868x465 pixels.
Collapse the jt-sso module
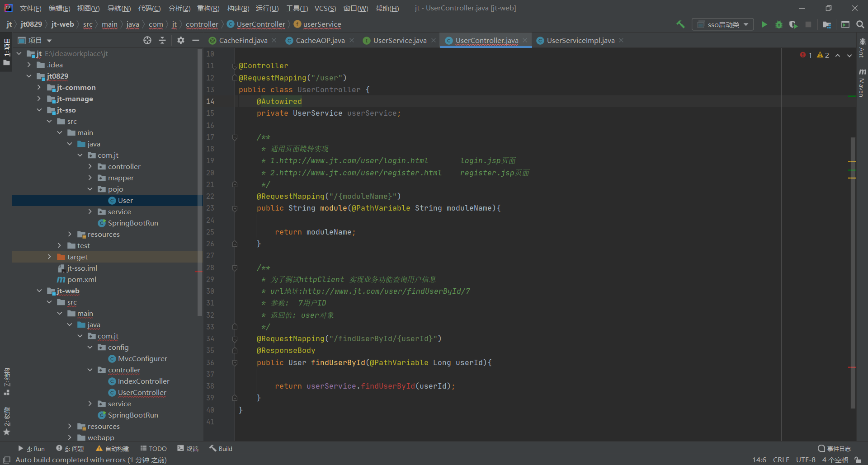point(39,110)
